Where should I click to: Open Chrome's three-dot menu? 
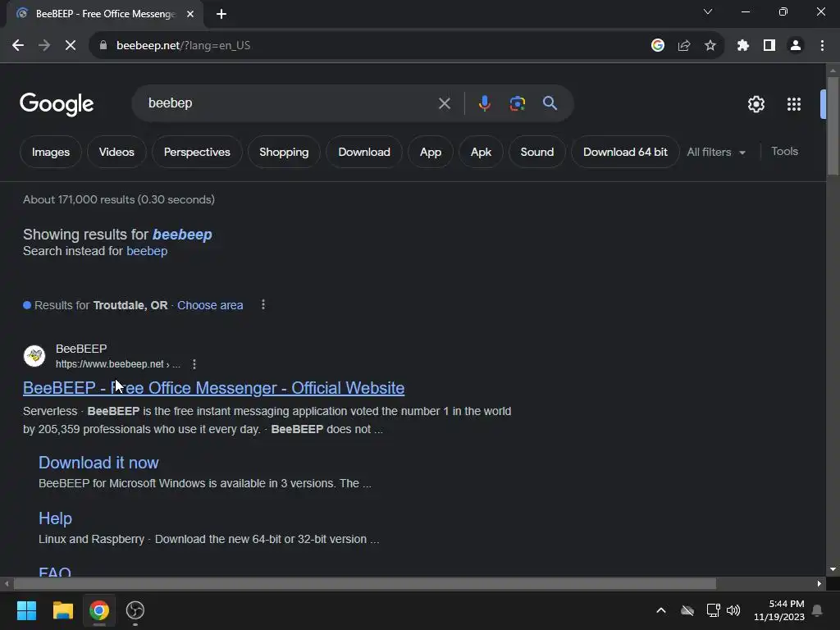pyautogui.click(x=822, y=46)
